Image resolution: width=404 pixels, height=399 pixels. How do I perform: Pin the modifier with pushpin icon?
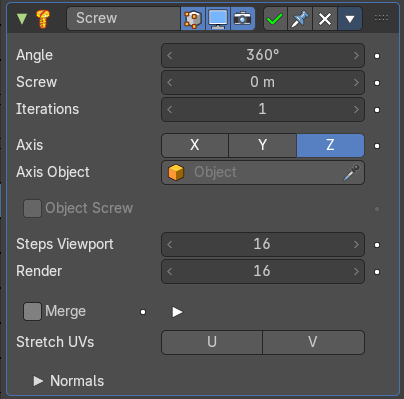coord(300,19)
